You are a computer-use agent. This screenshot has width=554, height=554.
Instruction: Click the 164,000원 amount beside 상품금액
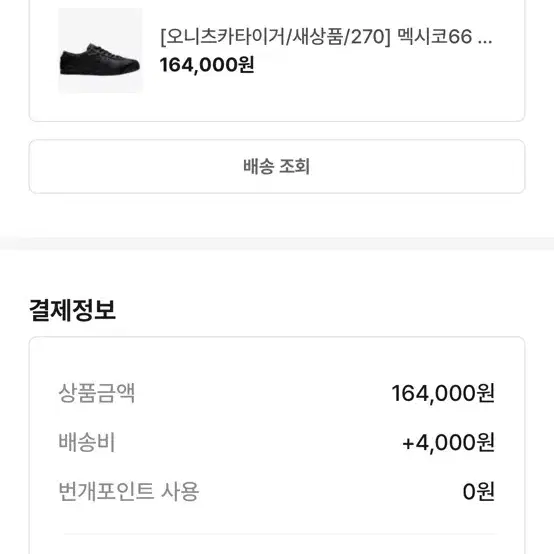click(443, 393)
